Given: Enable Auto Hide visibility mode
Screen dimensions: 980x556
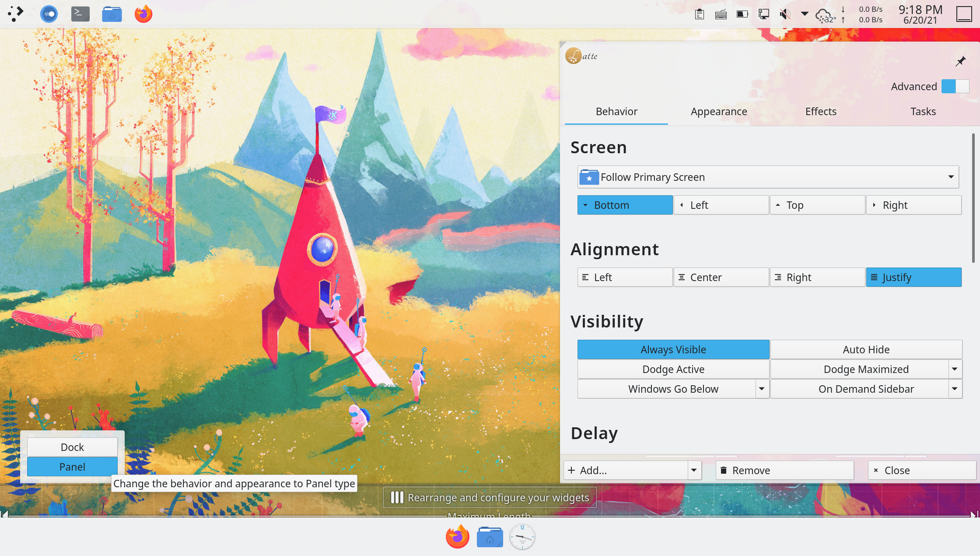Looking at the screenshot, I should click(x=866, y=349).
